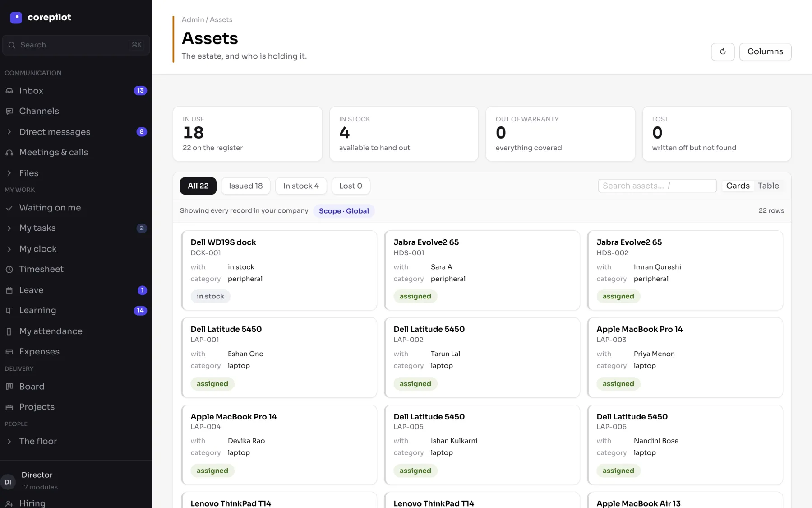Click the Projects briefcase icon
This screenshot has height=508, width=812.
tap(9, 407)
